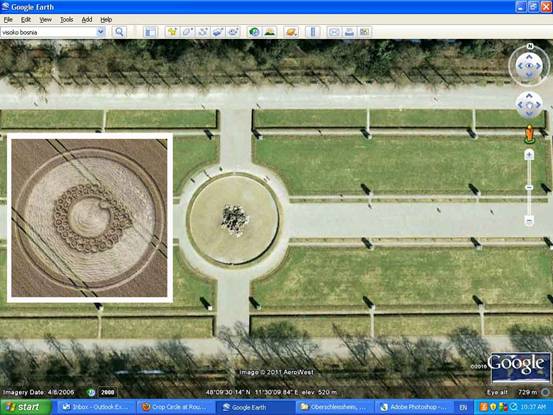Click the crop circle inset photo

coord(90,218)
